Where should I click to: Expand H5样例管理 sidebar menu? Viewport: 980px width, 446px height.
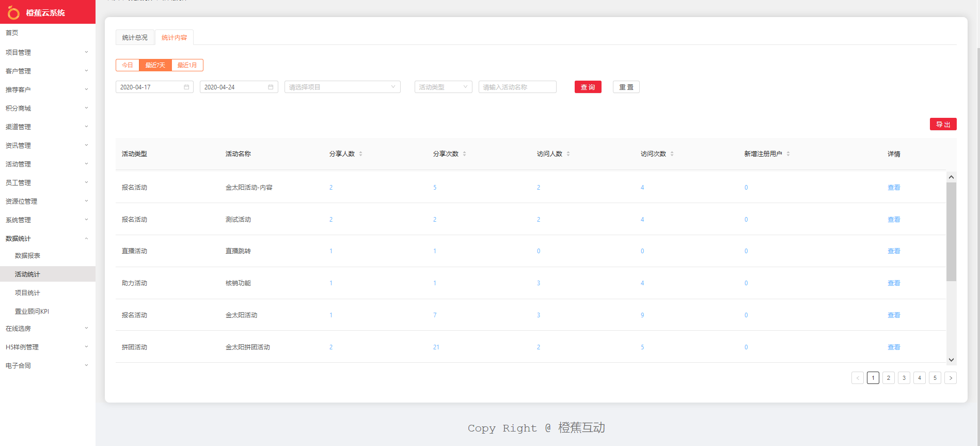[48, 347]
